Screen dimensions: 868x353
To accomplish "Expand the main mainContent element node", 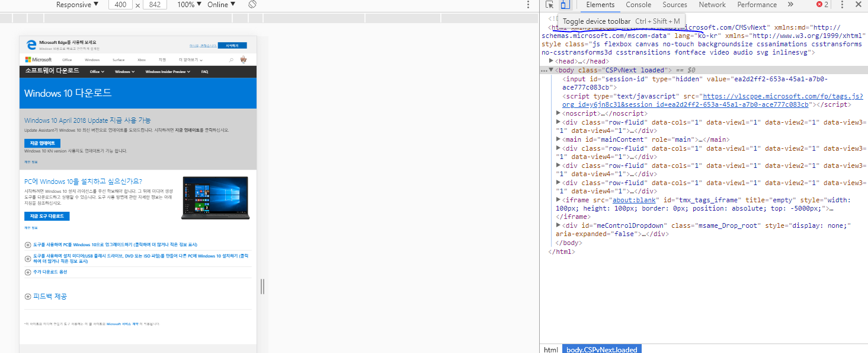I will pyautogui.click(x=559, y=139).
